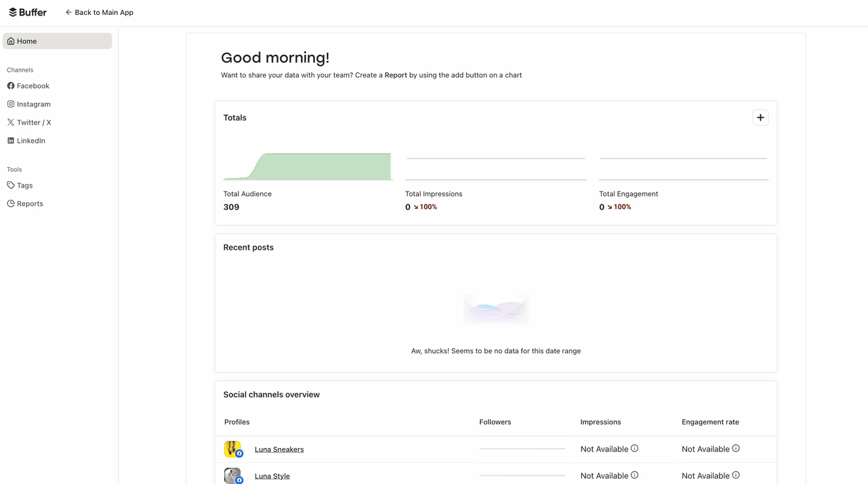Click the X logo icon in sidebar
This screenshot has height=484, width=868.
pyautogui.click(x=11, y=123)
